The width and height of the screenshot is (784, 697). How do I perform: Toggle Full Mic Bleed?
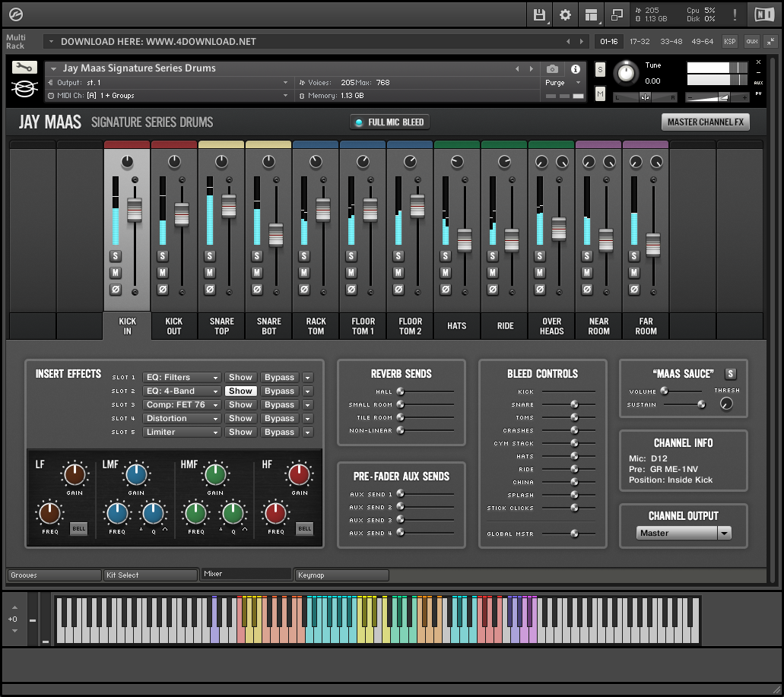[389, 122]
